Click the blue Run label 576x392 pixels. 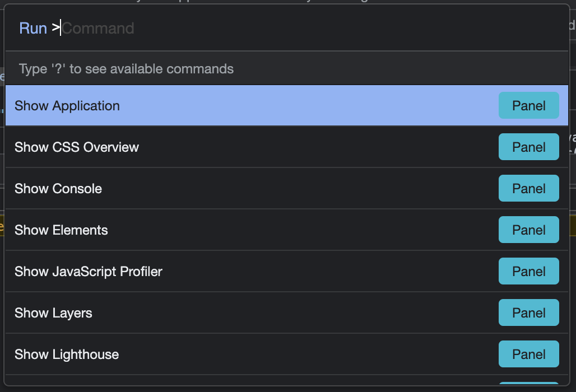coord(33,29)
